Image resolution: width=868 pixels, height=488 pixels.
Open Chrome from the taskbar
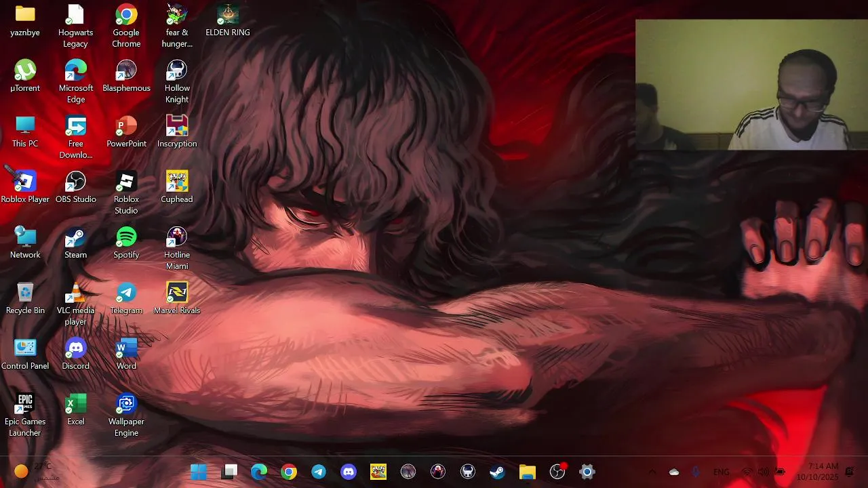tap(289, 472)
